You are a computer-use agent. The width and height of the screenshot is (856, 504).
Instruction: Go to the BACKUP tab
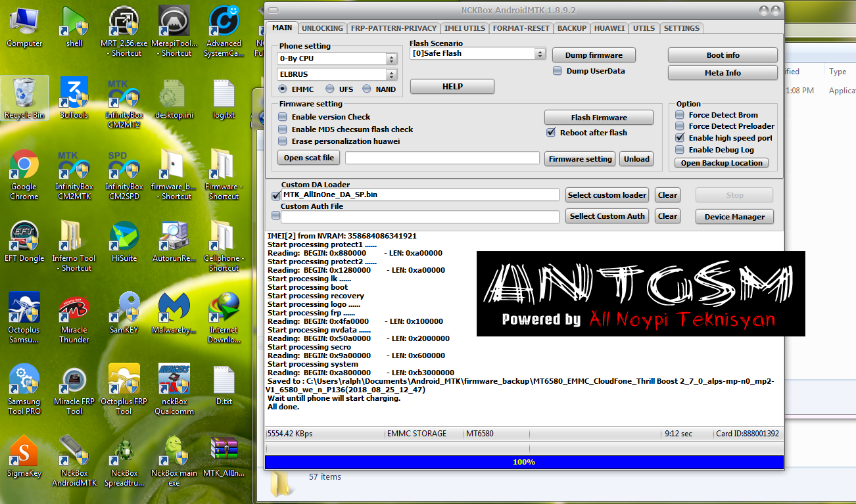[571, 28]
